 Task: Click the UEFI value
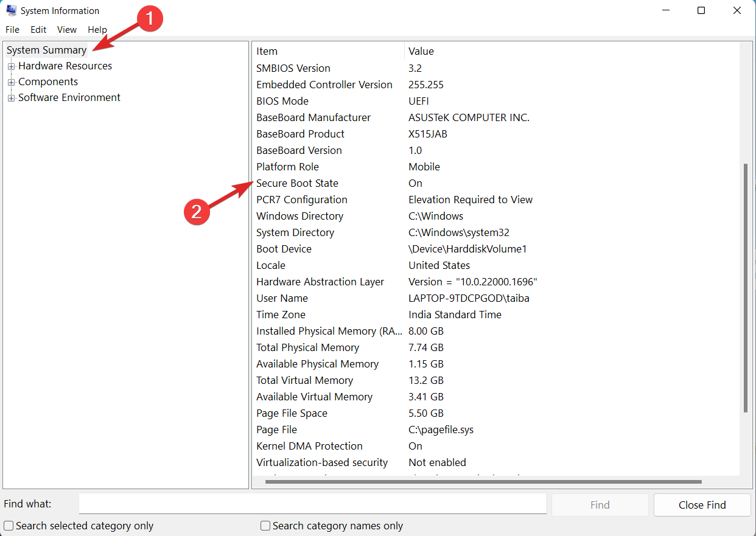click(419, 101)
